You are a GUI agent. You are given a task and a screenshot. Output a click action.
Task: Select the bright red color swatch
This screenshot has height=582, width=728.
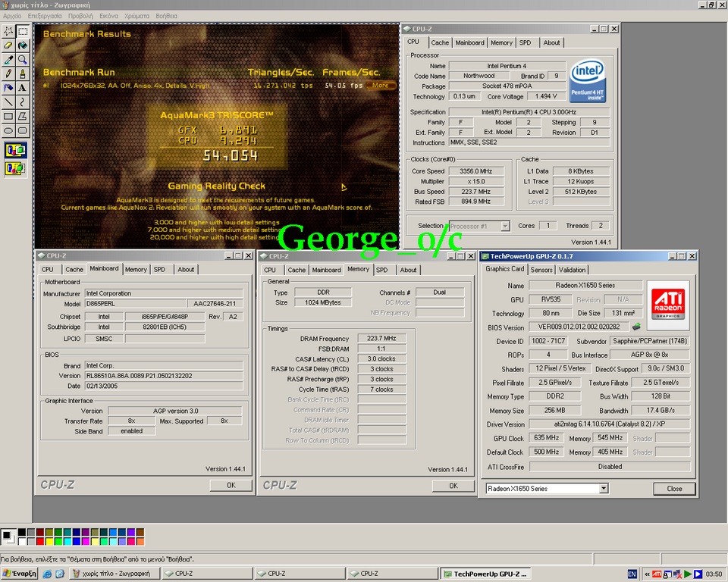coord(40,541)
